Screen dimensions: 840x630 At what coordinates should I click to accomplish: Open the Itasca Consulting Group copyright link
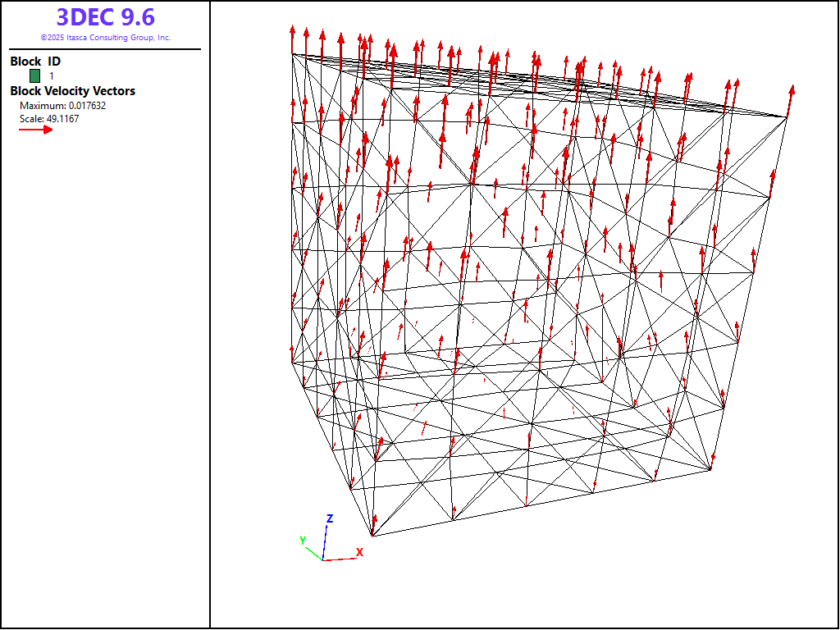(105, 38)
